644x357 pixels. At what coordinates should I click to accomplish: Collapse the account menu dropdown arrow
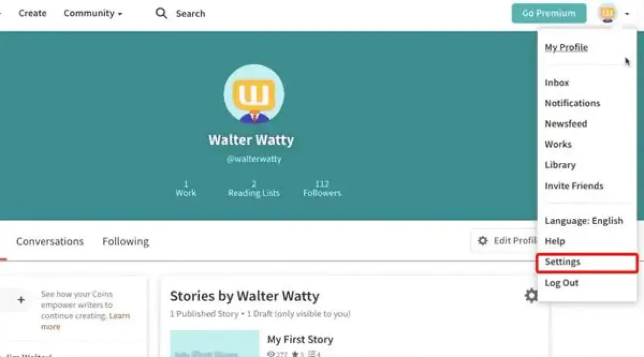click(x=627, y=14)
